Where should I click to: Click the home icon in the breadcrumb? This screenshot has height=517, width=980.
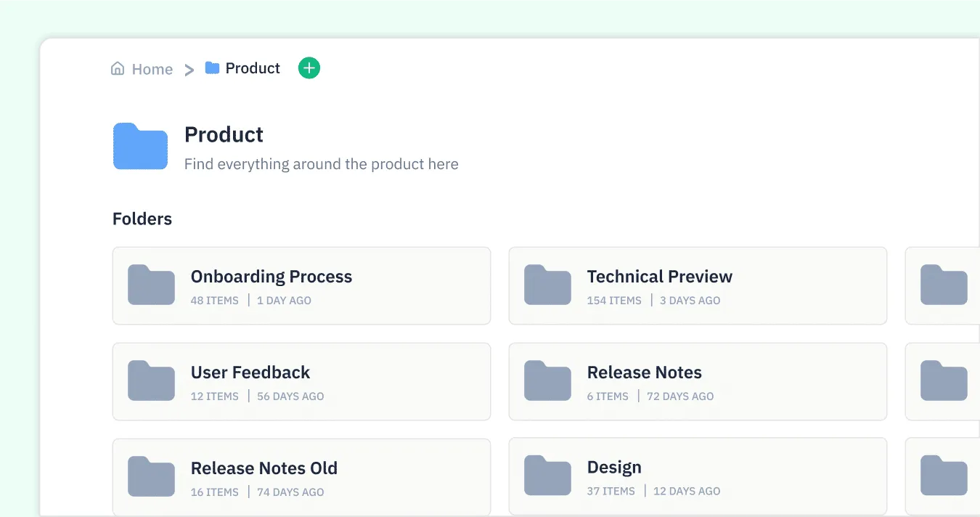click(118, 68)
